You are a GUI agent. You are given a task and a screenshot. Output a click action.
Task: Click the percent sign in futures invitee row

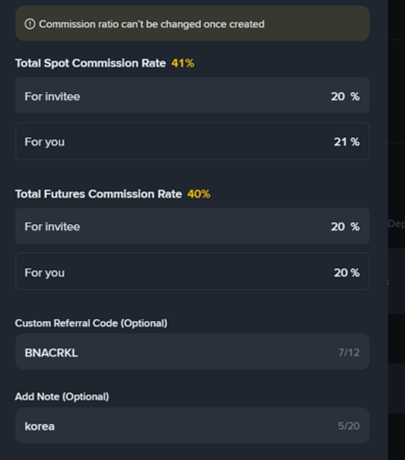click(355, 227)
